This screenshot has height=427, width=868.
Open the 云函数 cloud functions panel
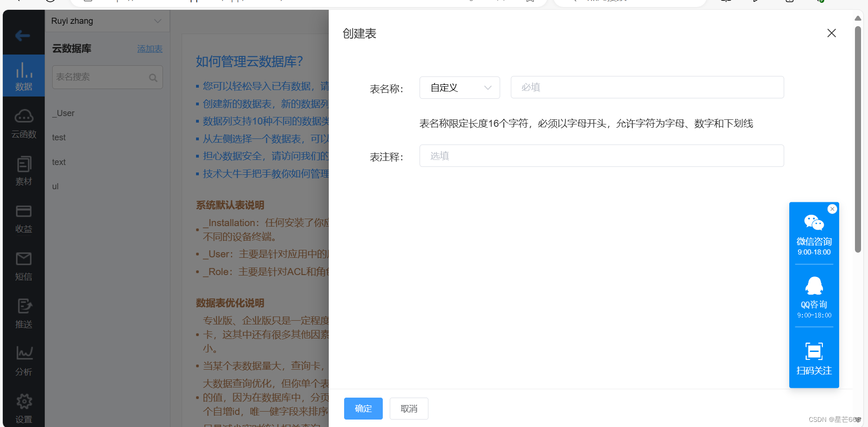23,123
